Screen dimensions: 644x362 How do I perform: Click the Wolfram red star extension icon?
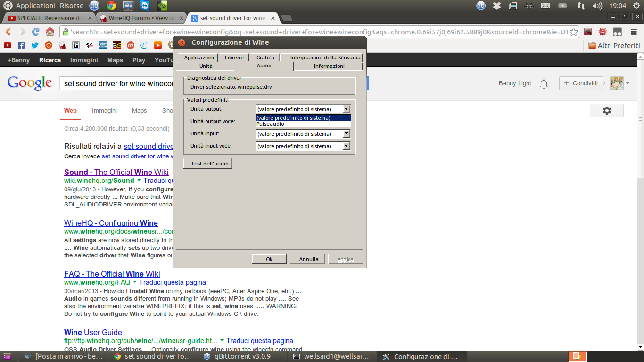point(603,32)
